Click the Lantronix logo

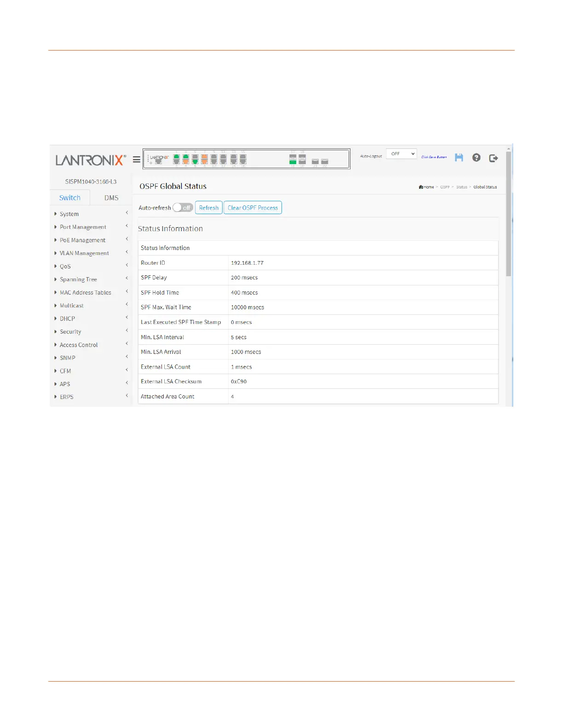pos(91,160)
